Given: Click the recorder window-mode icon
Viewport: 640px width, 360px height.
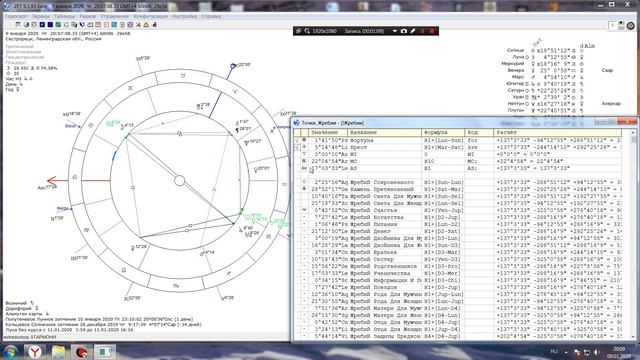Looking at the screenshot, I should [x=298, y=31].
